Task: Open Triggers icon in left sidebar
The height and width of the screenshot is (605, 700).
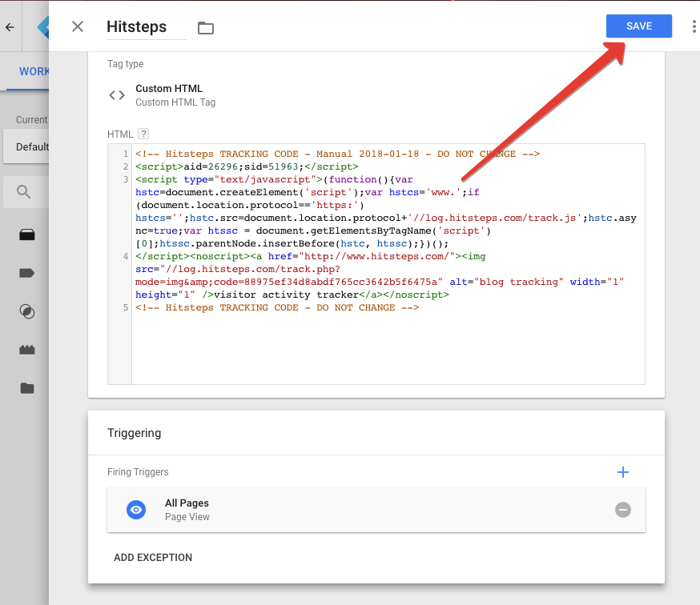Action: (26, 311)
